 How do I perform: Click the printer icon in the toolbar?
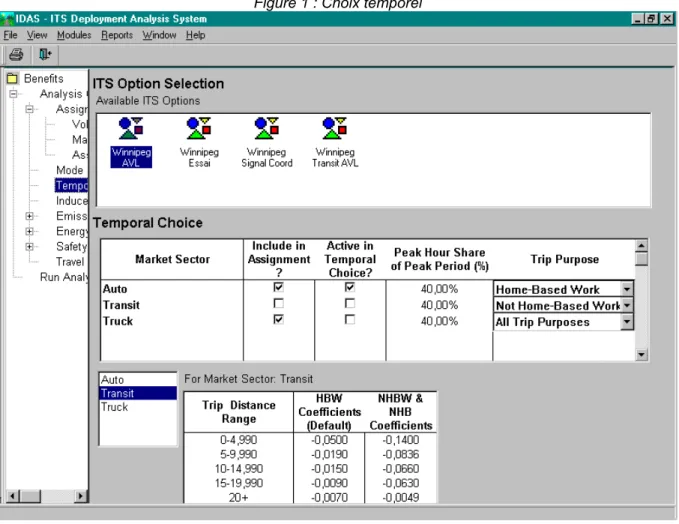point(16,55)
